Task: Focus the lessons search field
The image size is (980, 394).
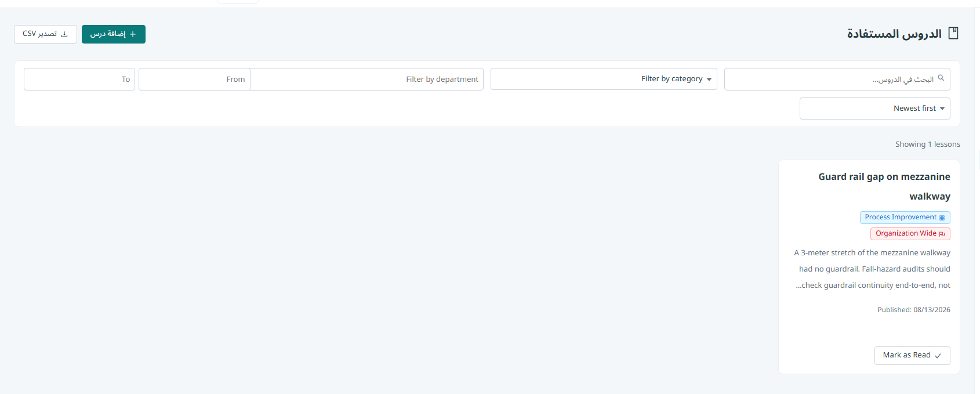Action: point(837,79)
